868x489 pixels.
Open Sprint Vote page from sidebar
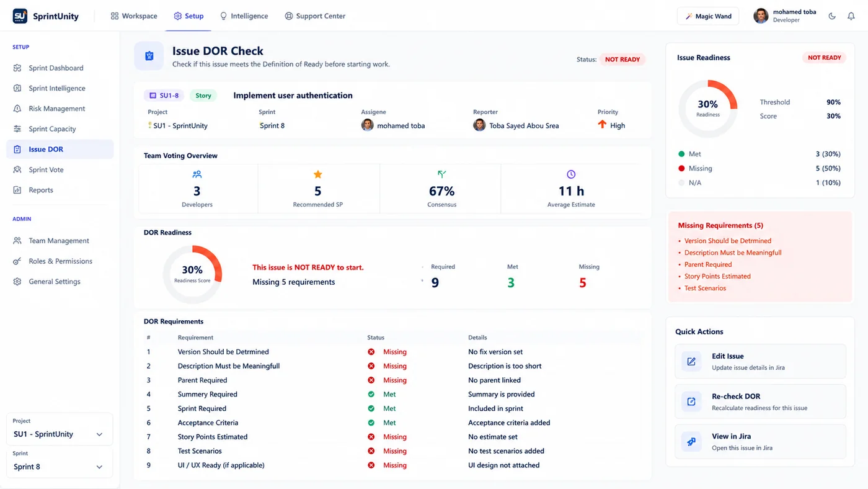(60, 169)
